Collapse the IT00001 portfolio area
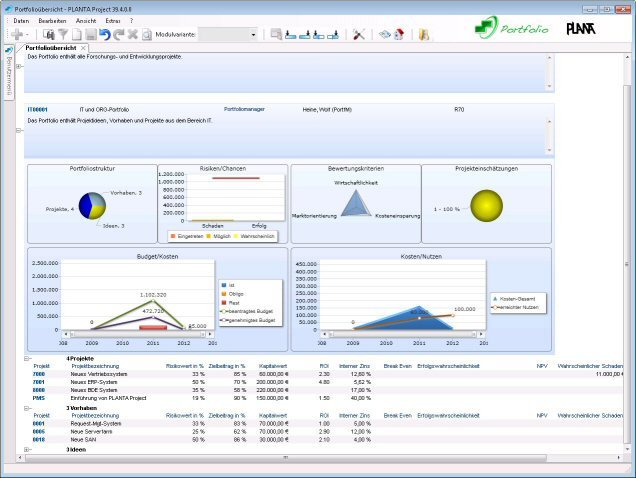636x478 pixels. pyautogui.click(x=19, y=131)
